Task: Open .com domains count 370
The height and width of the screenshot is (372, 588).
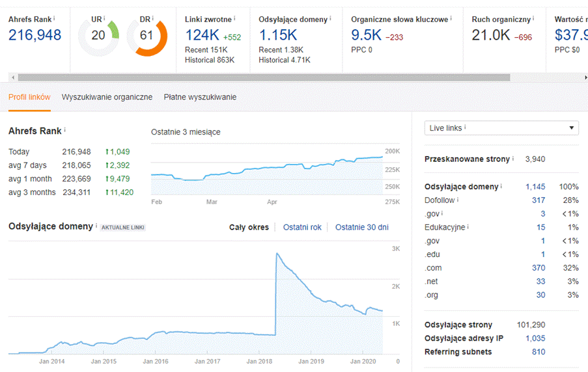Action: 539,267
